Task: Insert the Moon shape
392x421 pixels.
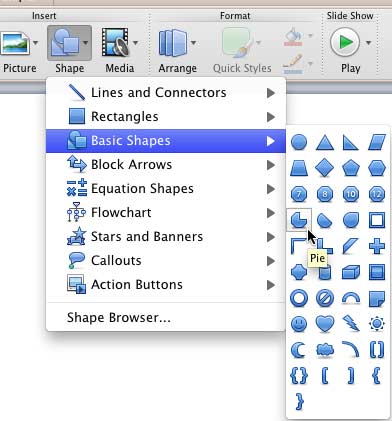Action: 298,350
